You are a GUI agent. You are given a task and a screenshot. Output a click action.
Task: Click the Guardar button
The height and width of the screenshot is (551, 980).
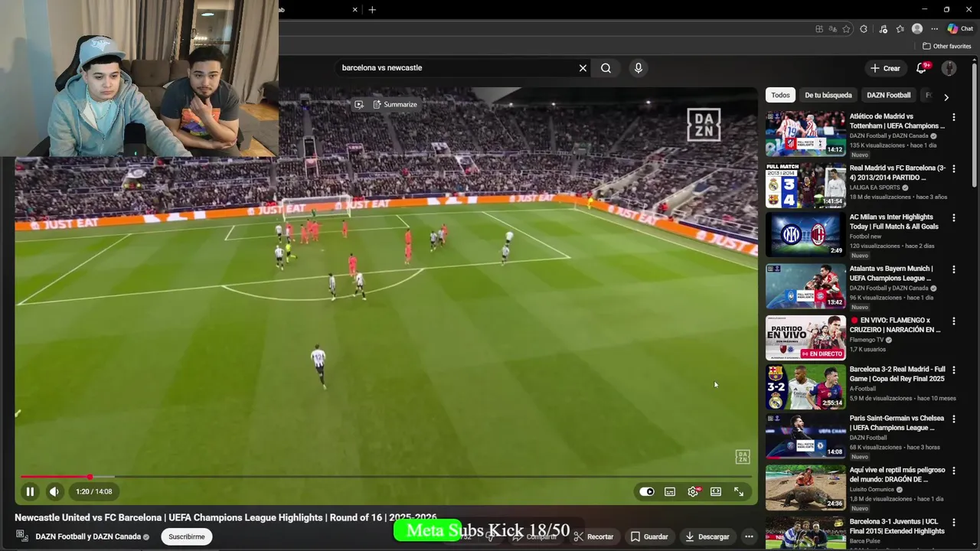(649, 536)
